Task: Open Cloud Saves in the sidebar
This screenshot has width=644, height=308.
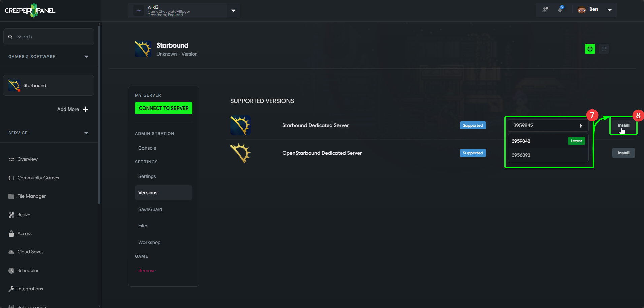Action: 30,252
